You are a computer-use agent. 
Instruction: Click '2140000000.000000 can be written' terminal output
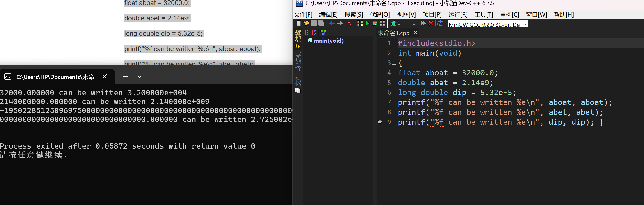point(105,102)
